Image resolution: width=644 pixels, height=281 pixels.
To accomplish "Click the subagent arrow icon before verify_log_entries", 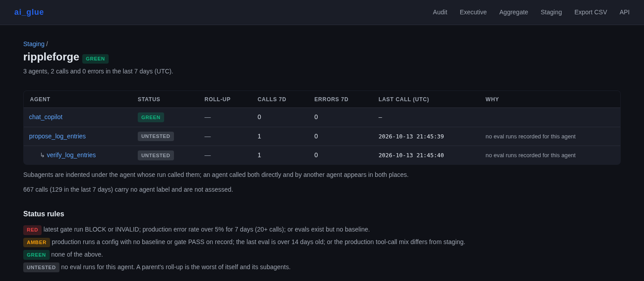I will [x=42, y=155].
